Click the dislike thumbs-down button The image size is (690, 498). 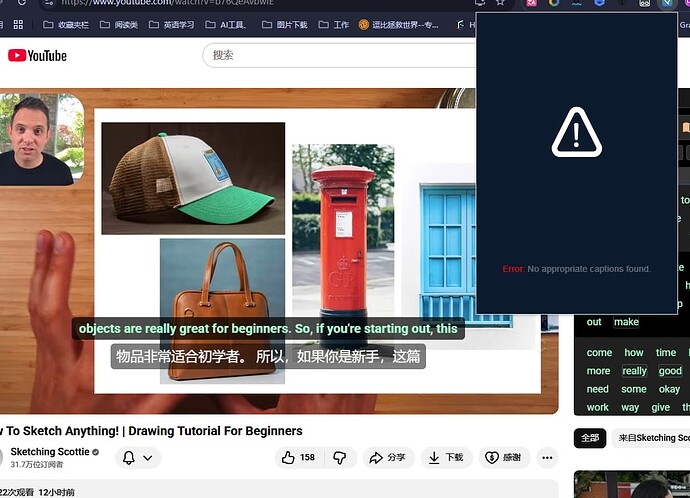point(340,458)
